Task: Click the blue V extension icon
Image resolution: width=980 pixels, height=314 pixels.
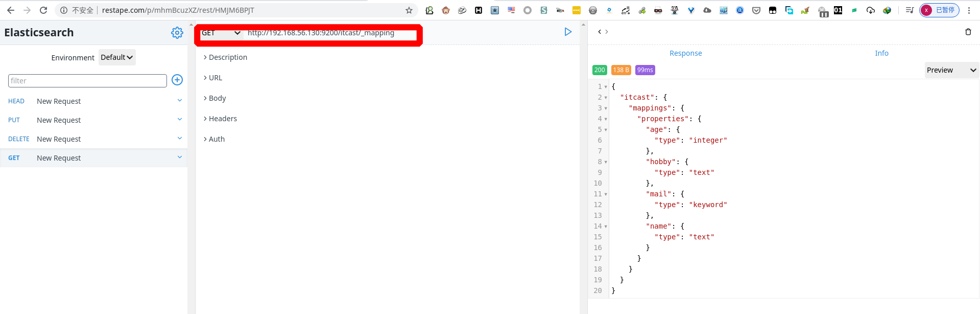Action: tap(691, 10)
